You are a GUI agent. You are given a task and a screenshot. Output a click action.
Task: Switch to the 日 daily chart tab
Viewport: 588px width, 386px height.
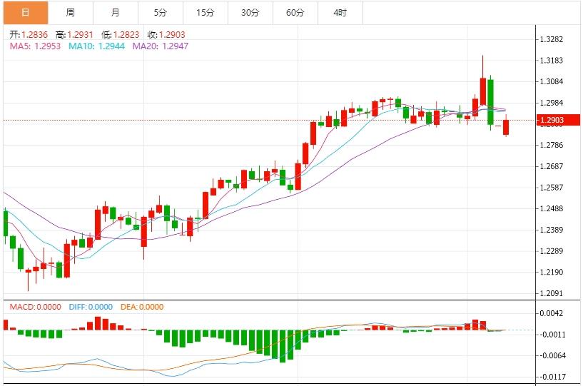pos(26,13)
